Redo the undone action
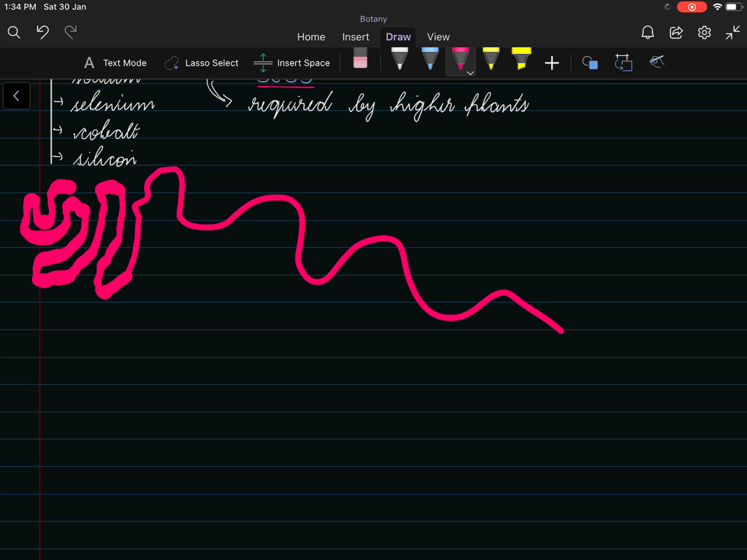 [x=71, y=32]
